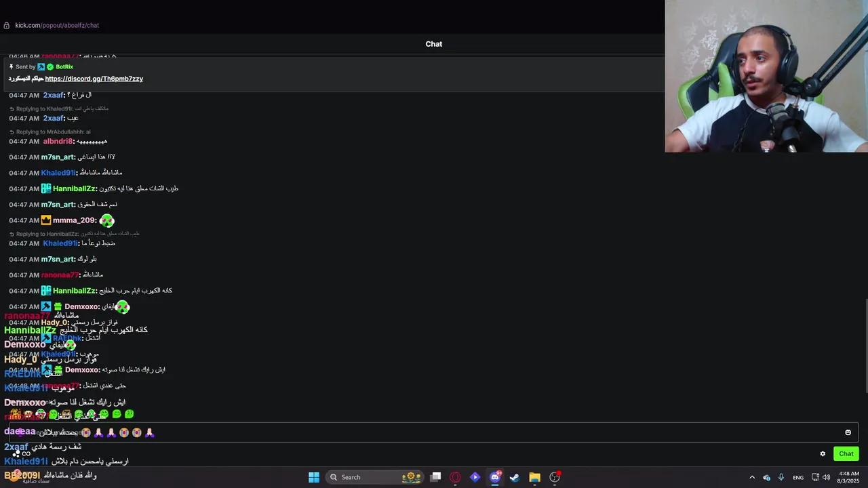Click the site lock icon beside kick.com URL
This screenshot has width=868, height=488.
pyautogui.click(x=7, y=25)
